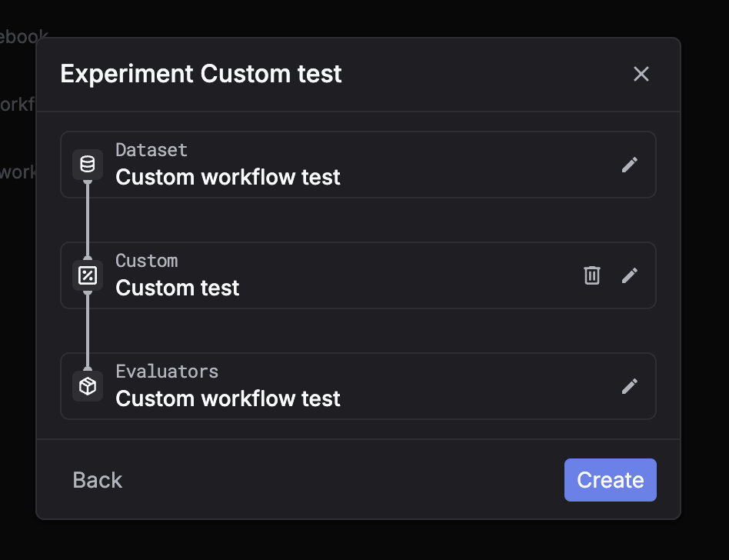The image size is (729, 560).
Task: Click the Evaluators 'Custom workflow test' name
Action: [228, 399]
